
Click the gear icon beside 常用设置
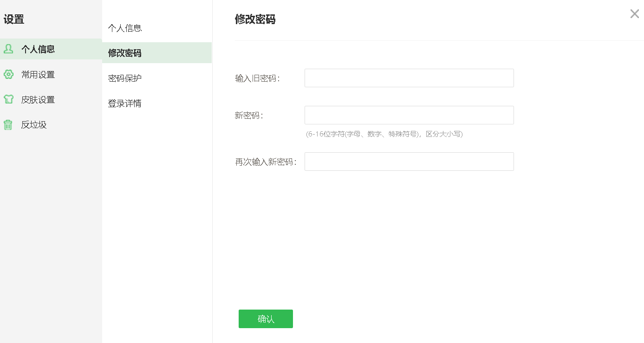(x=8, y=74)
